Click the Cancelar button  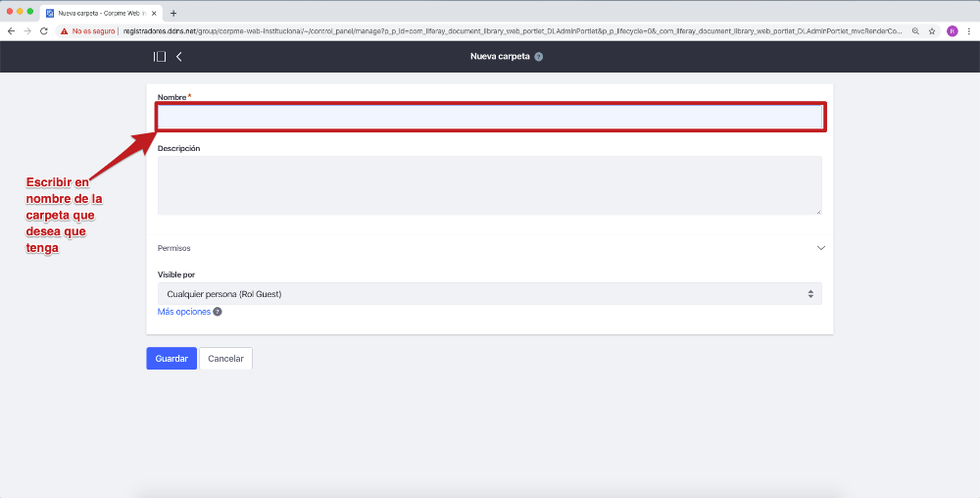click(225, 359)
